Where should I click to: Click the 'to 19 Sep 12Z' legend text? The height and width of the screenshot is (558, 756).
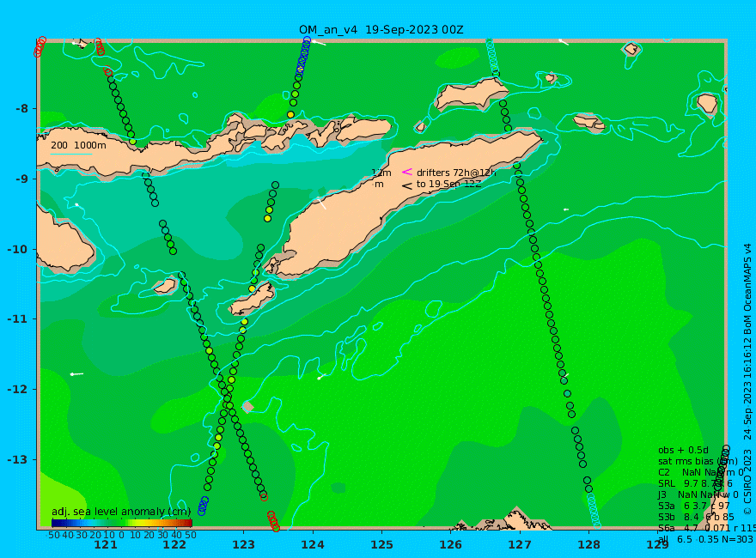[x=448, y=184]
